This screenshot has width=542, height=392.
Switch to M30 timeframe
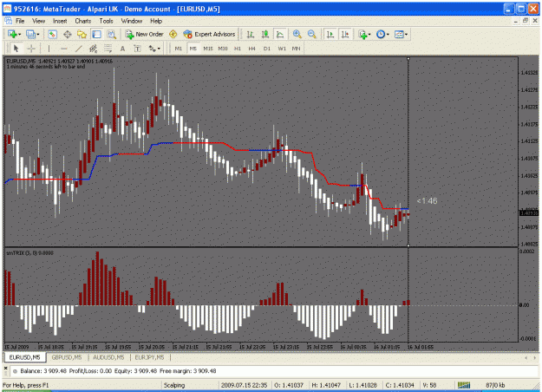pos(223,49)
